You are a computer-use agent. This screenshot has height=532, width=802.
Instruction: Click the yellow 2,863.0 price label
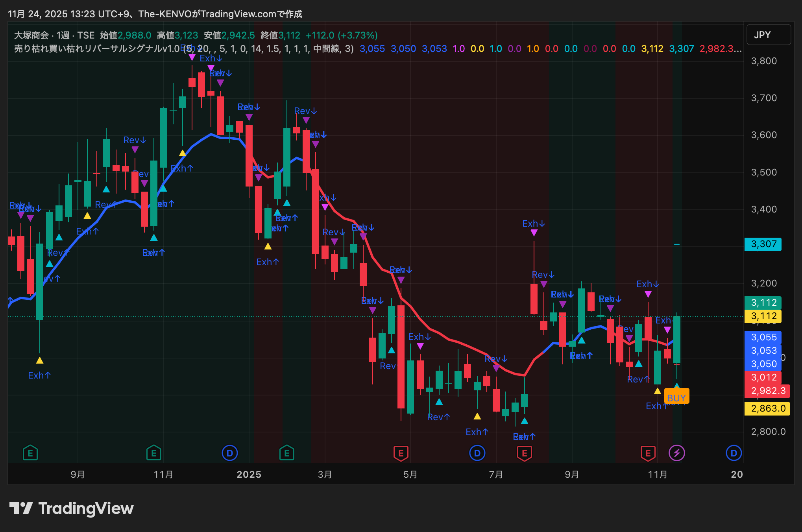coord(767,408)
